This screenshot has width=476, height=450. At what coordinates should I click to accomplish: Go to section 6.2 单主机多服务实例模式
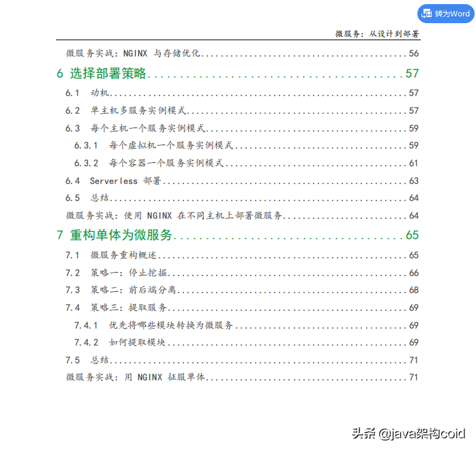tap(242, 110)
